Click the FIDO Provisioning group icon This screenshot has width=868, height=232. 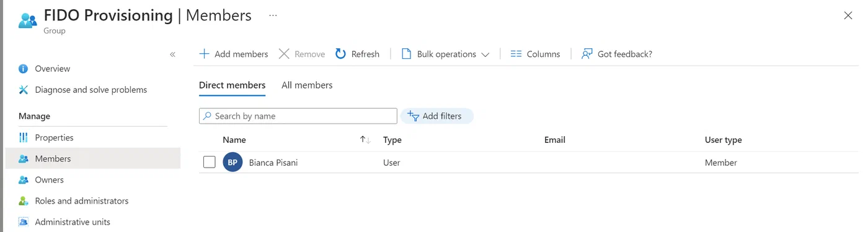pos(27,20)
